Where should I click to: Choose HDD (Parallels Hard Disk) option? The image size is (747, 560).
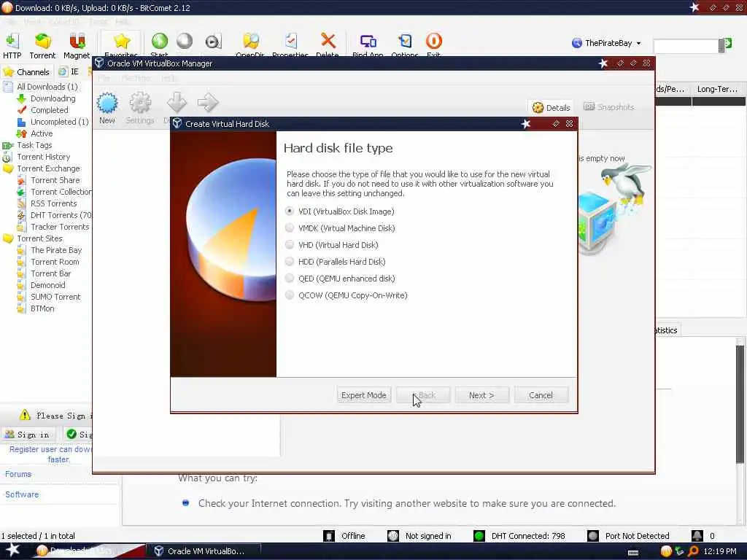coord(289,262)
